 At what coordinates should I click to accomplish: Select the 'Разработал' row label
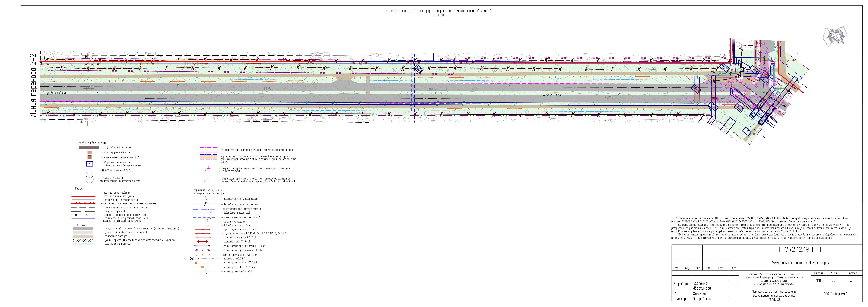point(682,284)
